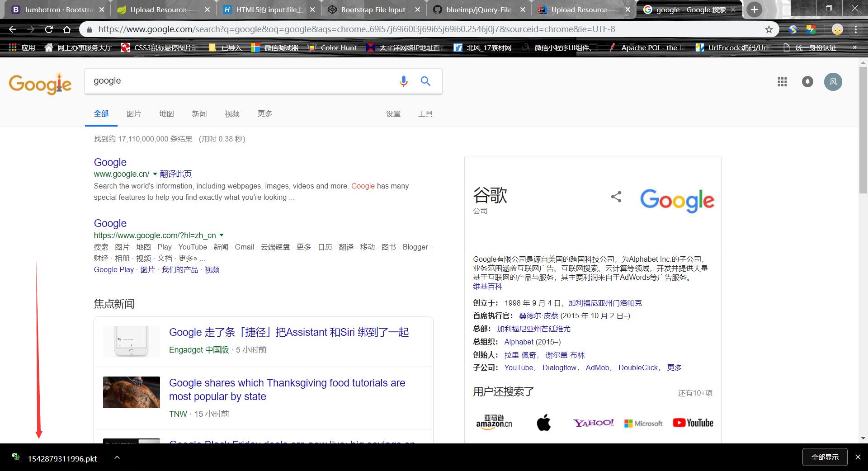Click the blue search magnifier icon

(425, 81)
